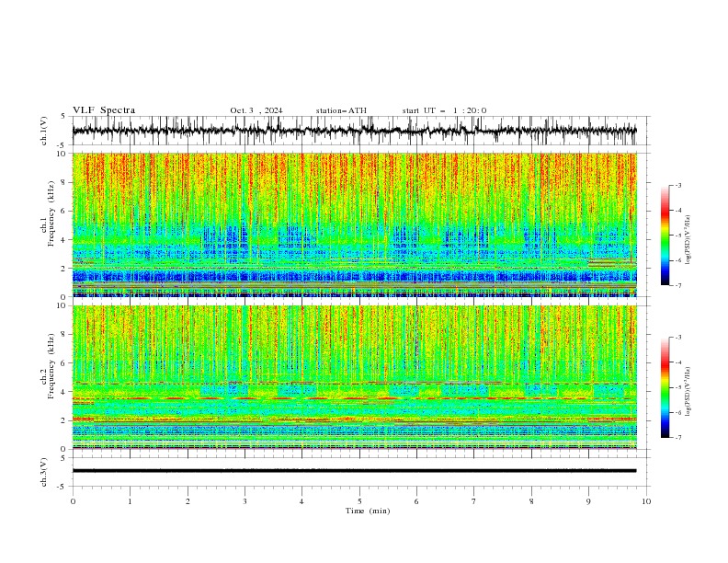Image resolution: width=728 pixels, height=563 pixels.
Task: Click the 'ch.1(V)' waveform axis label
Action: pos(44,131)
